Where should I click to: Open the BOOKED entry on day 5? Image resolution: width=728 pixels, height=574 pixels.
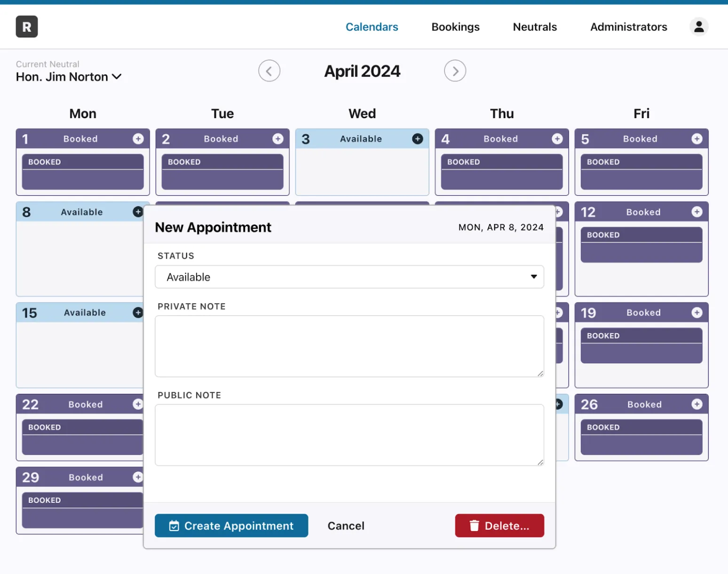(641, 172)
